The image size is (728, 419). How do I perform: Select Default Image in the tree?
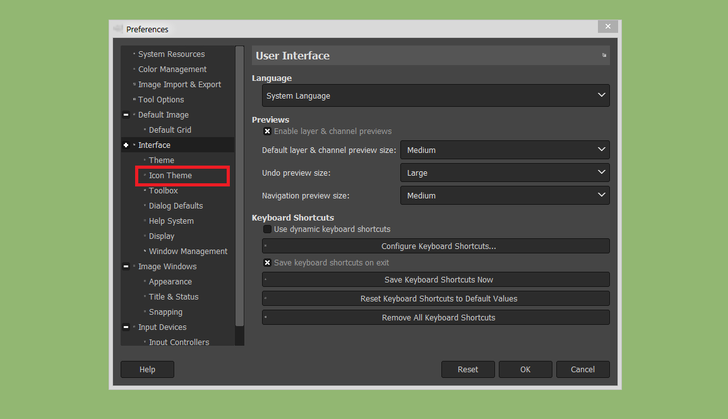(163, 115)
